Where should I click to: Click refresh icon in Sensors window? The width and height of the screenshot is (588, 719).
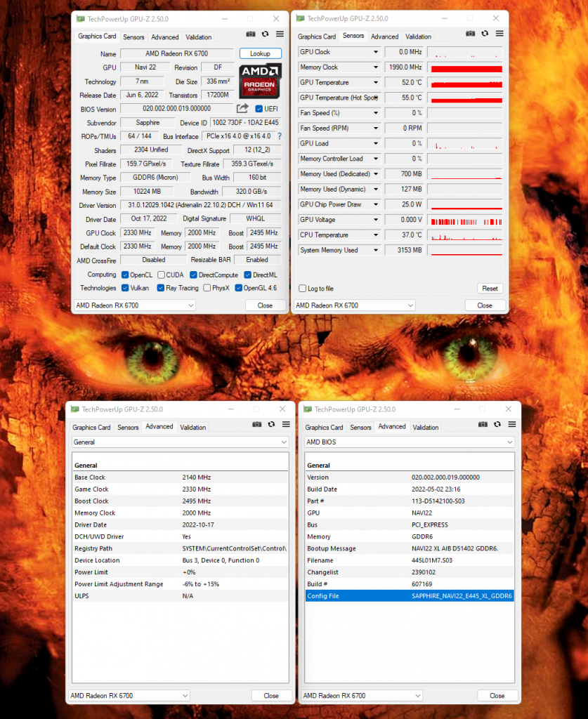485,34
